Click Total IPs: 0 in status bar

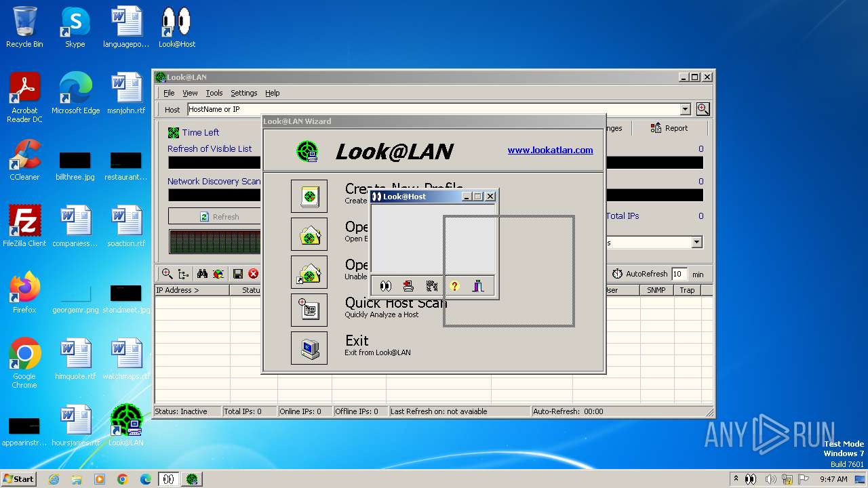tap(249, 411)
